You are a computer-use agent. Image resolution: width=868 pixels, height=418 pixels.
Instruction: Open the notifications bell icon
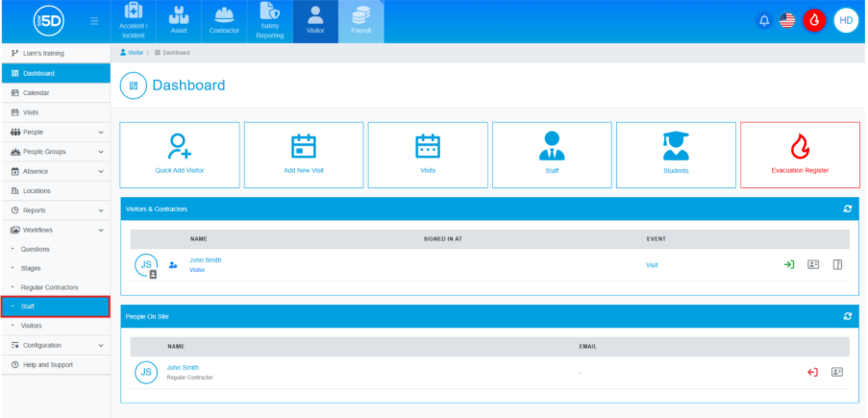point(765,20)
